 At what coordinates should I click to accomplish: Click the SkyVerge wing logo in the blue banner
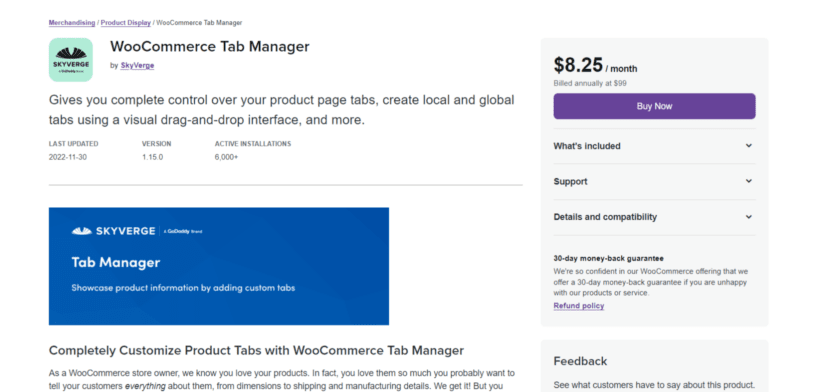coord(82,231)
